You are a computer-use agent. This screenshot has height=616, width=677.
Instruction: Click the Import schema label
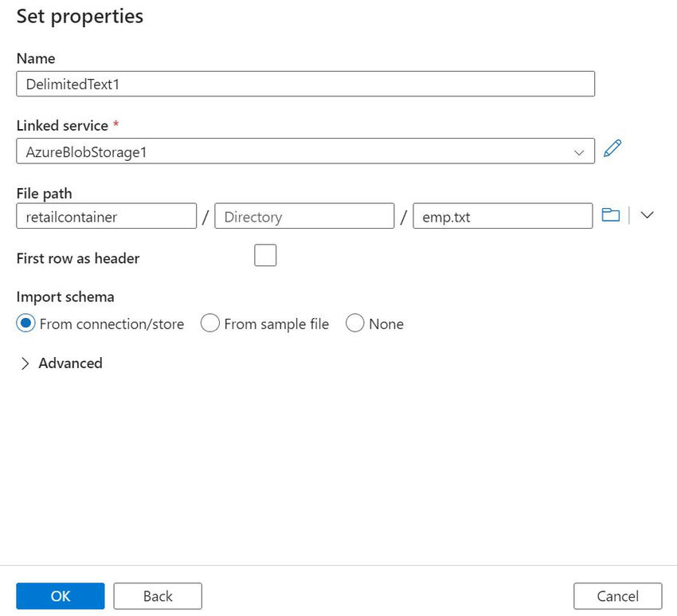[x=65, y=296]
